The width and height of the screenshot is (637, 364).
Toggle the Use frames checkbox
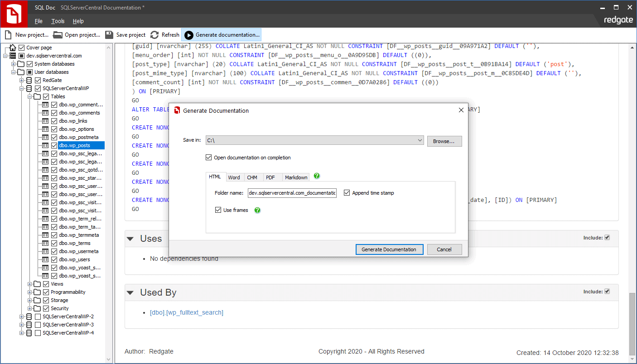218,210
